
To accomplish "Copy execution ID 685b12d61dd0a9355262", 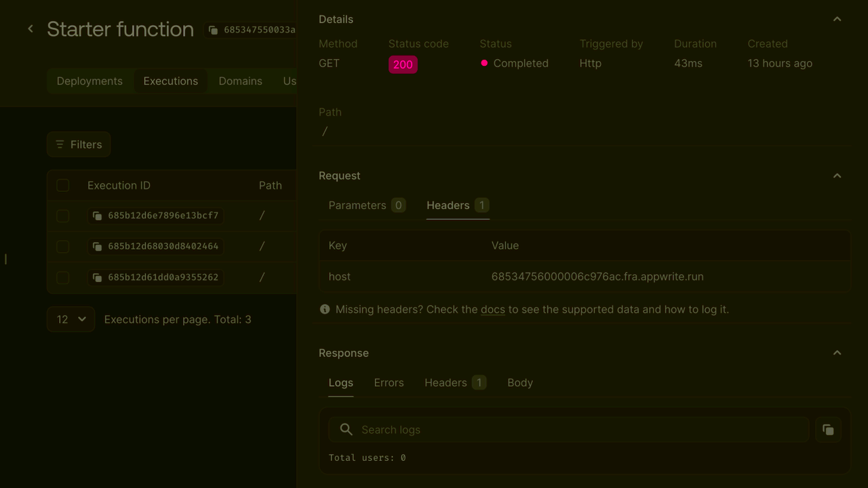I will (96, 277).
